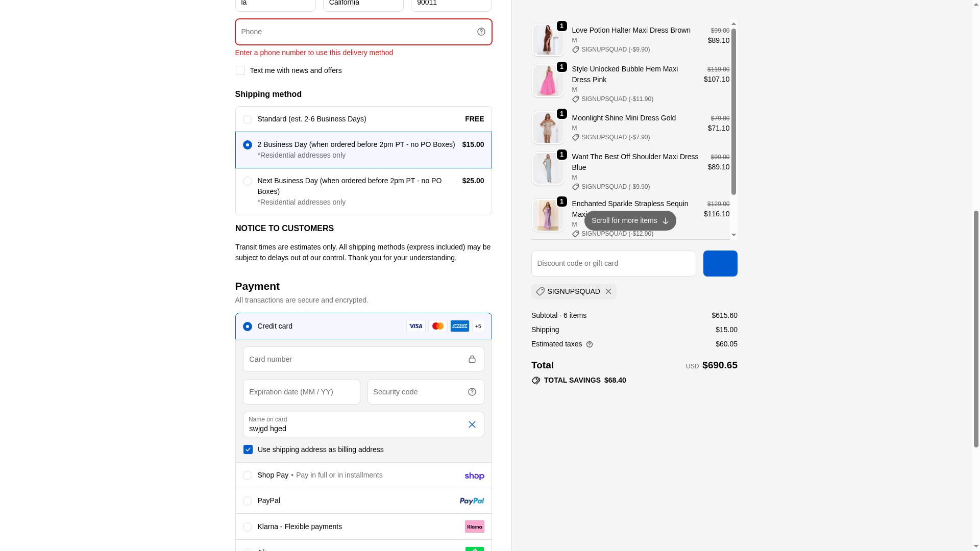This screenshot has height=551, width=980.
Task: Select Shop Pay payment method
Action: (x=248, y=475)
